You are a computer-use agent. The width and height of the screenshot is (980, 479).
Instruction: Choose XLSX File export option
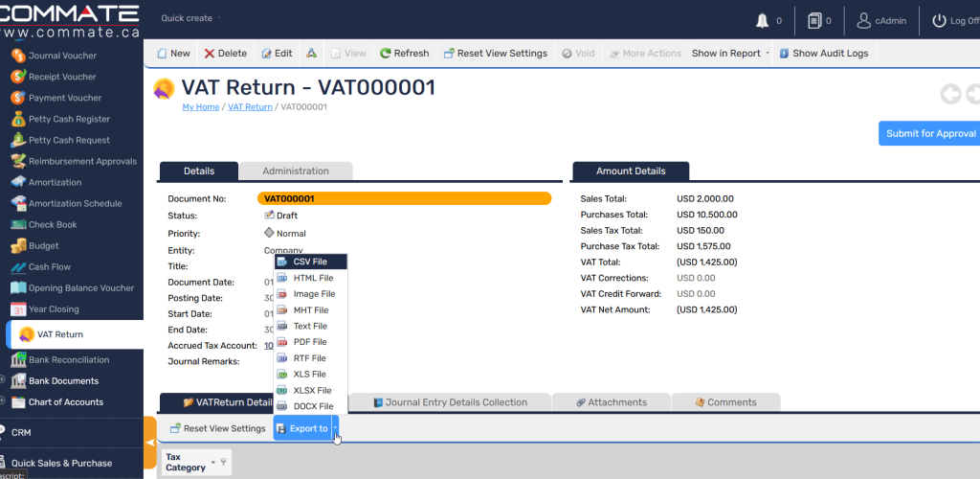click(x=311, y=390)
